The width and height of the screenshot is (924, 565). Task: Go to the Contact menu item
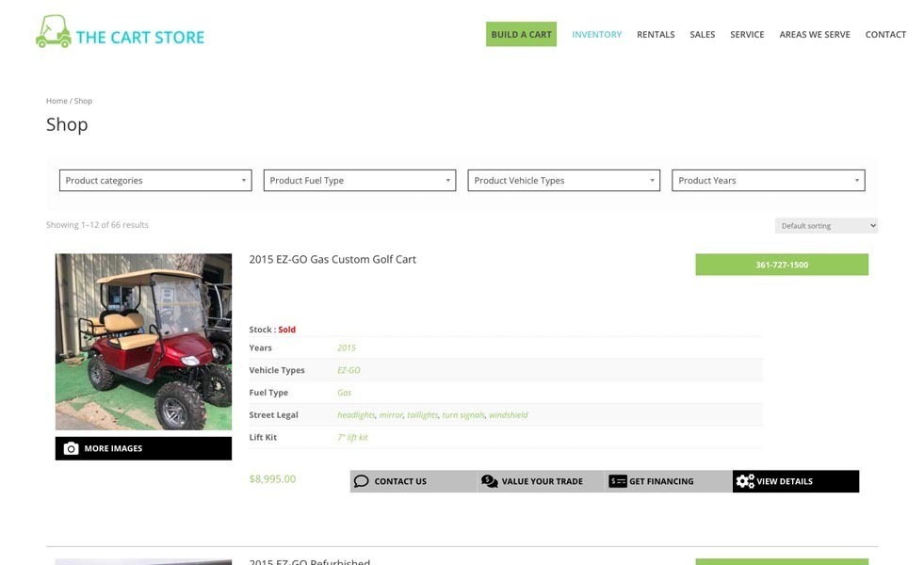tap(885, 35)
